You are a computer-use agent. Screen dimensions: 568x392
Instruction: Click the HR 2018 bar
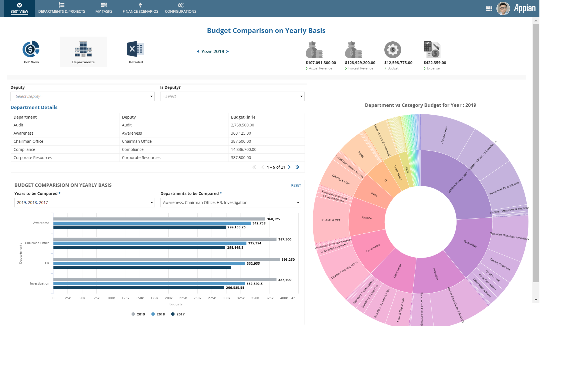coord(149,263)
